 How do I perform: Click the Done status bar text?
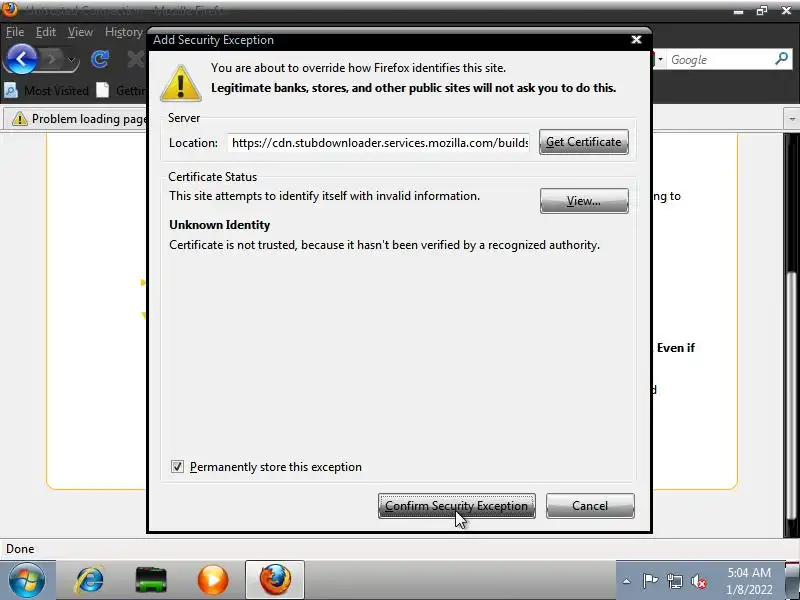tap(20, 549)
